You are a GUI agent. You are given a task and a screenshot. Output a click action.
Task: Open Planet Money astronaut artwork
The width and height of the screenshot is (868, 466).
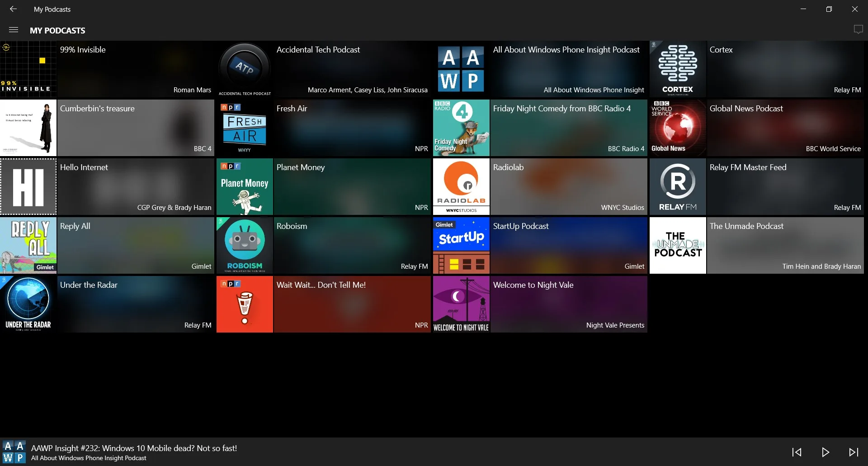point(245,187)
